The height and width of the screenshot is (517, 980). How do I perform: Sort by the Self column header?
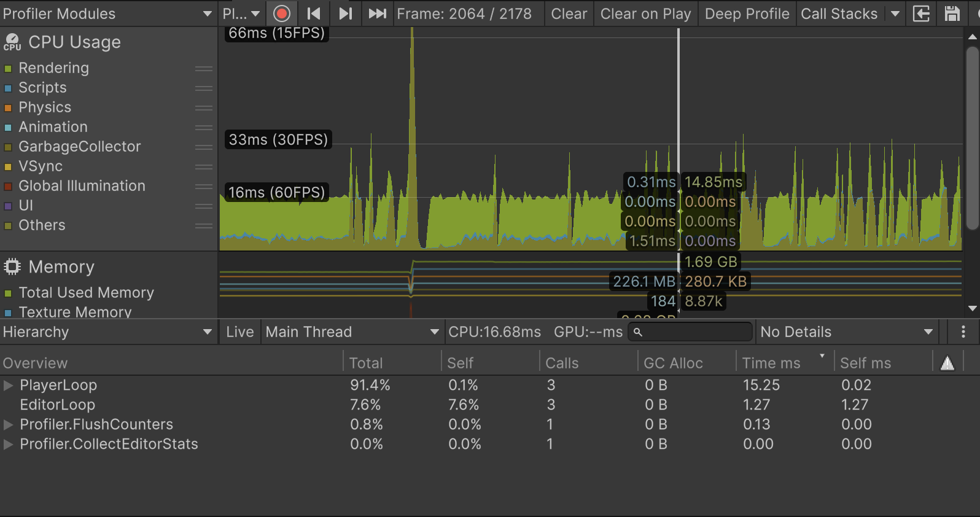[x=490, y=363]
